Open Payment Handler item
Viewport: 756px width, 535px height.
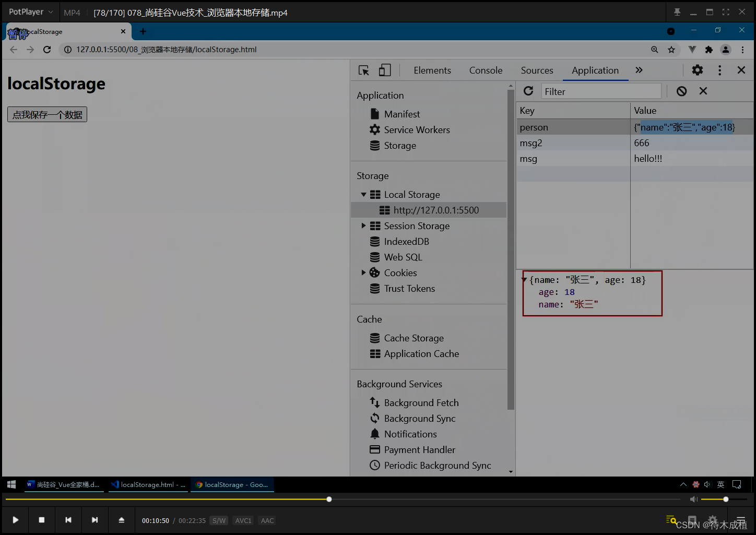419,449
